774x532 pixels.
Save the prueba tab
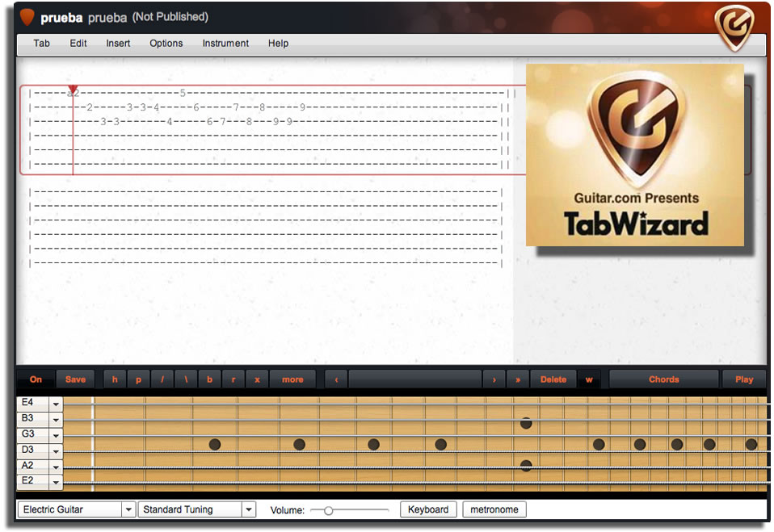[x=75, y=379]
